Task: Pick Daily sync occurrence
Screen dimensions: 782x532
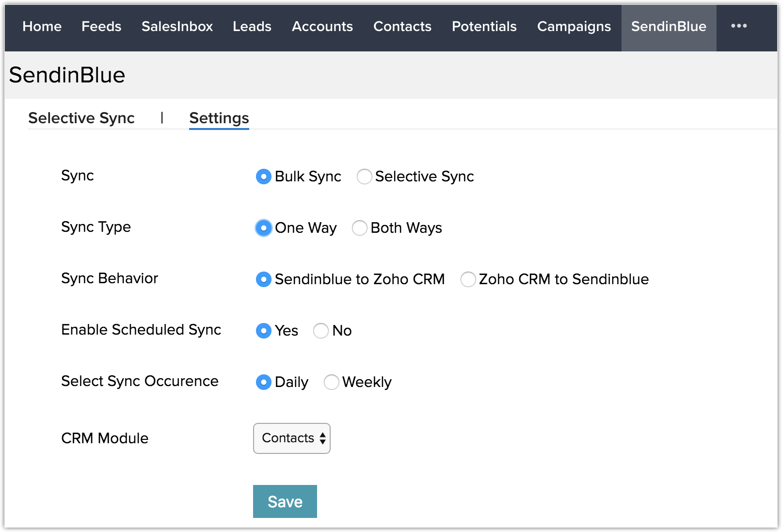Action: click(263, 382)
